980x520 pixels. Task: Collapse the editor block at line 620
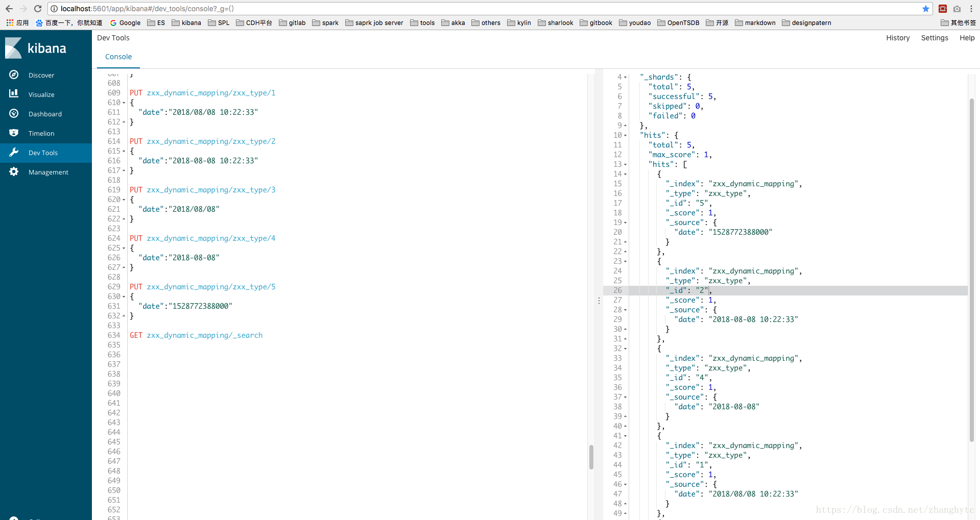coord(124,200)
